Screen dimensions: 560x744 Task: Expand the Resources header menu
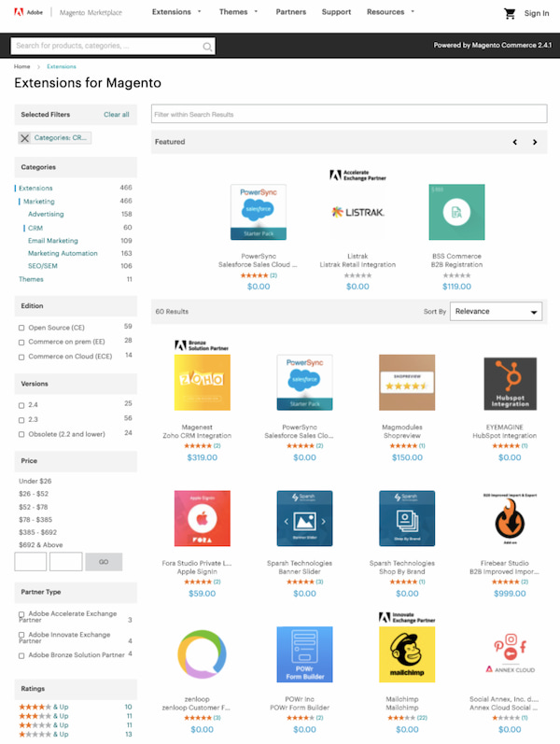click(391, 13)
